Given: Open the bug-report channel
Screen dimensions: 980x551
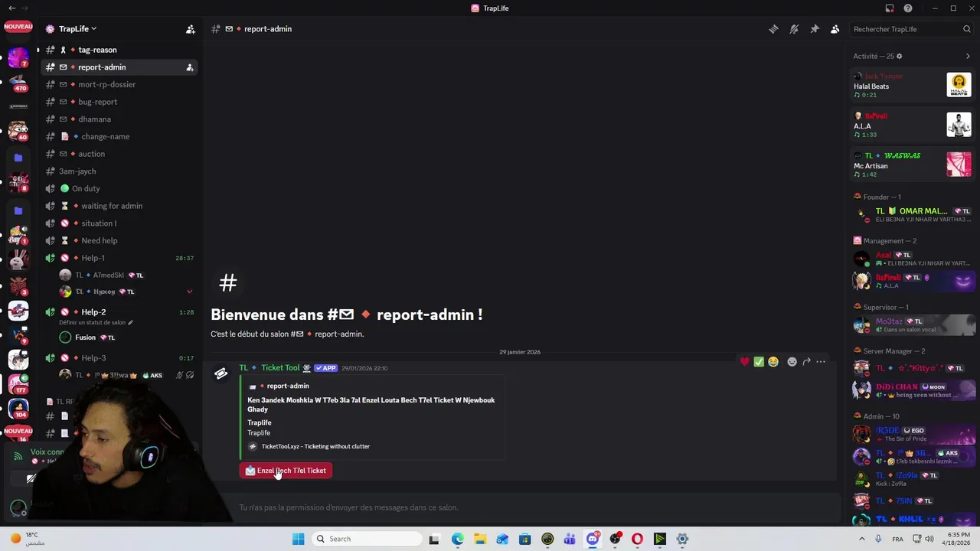Looking at the screenshot, I should (119, 102).
